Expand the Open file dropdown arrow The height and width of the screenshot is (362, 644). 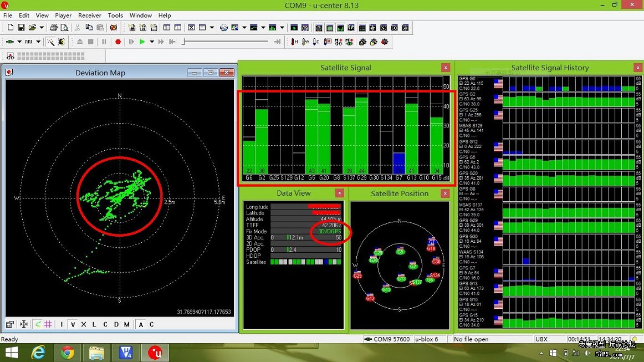point(42,28)
